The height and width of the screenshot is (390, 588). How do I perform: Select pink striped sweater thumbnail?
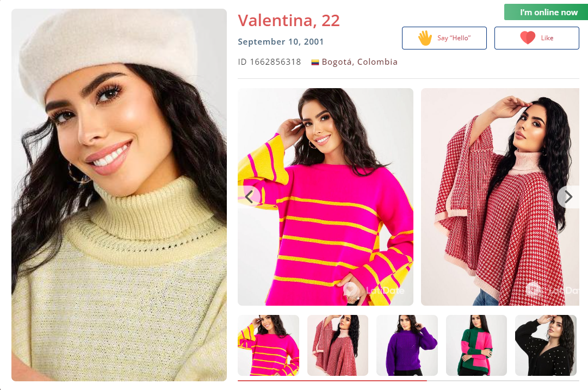pyautogui.click(x=269, y=345)
